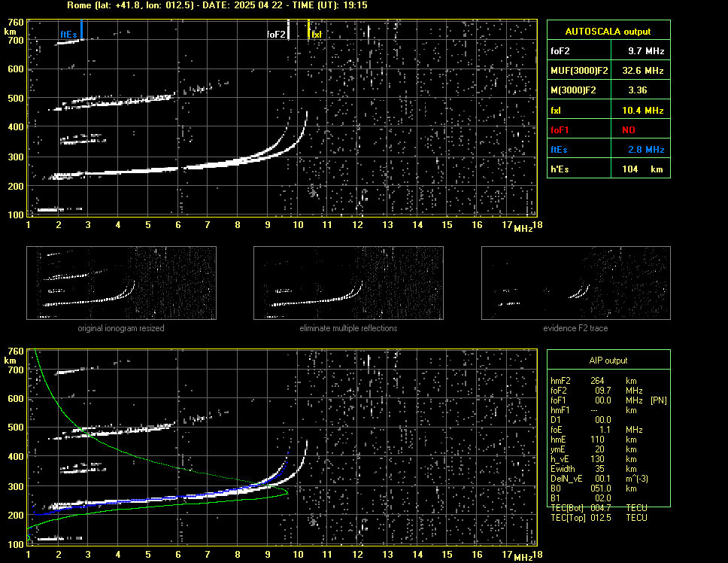Click the D1 00.0 row in AIP output

(x=581, y=420)
